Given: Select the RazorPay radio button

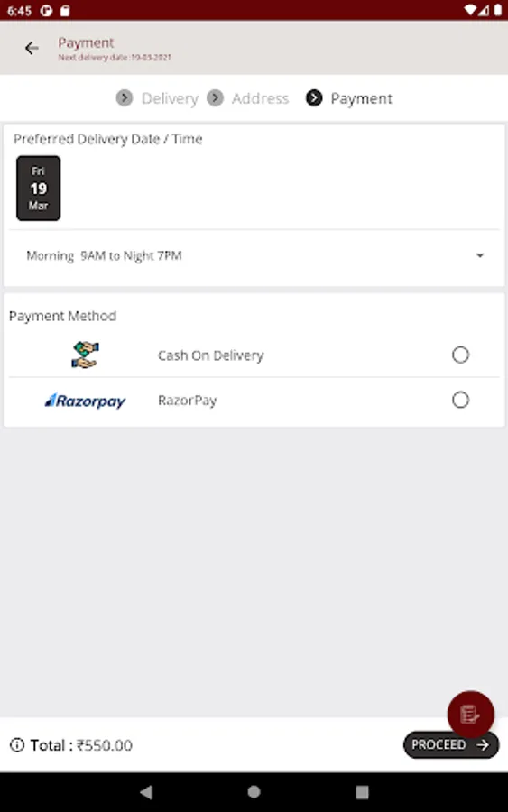Looking at the screenshot, I should pyautogui.click(x=460, y=401).
